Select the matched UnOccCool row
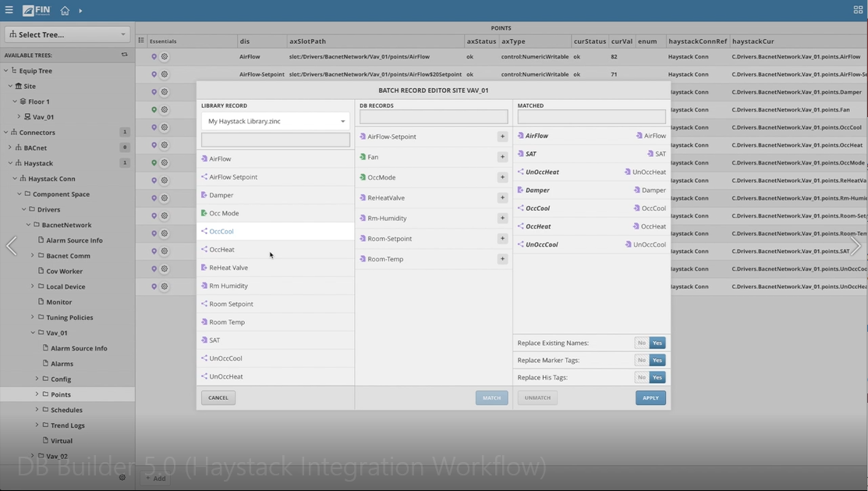 pos(591,244)
